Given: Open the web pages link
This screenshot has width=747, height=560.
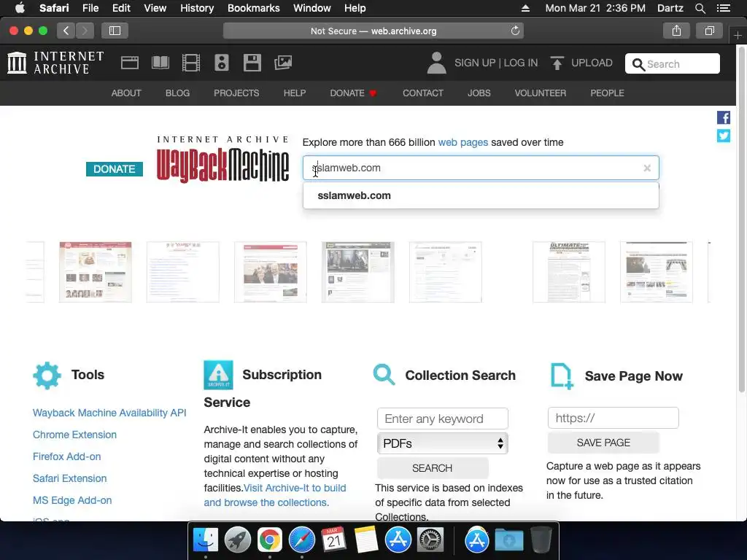Looking at the screenshot, I should (x=463, y=142).
